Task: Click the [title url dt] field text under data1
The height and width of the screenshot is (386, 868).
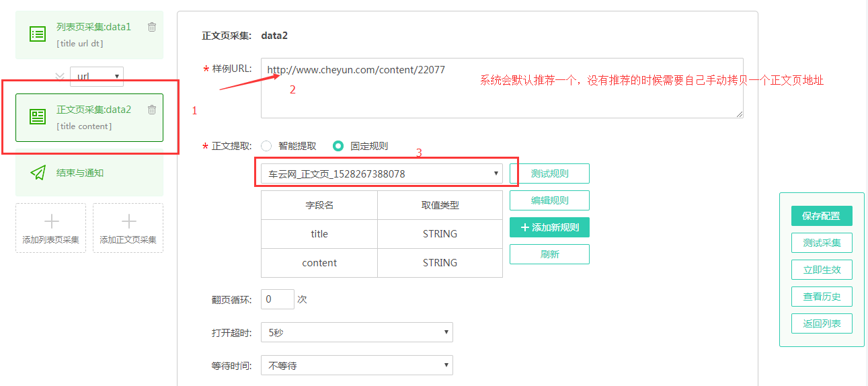Action: point(80,43)
